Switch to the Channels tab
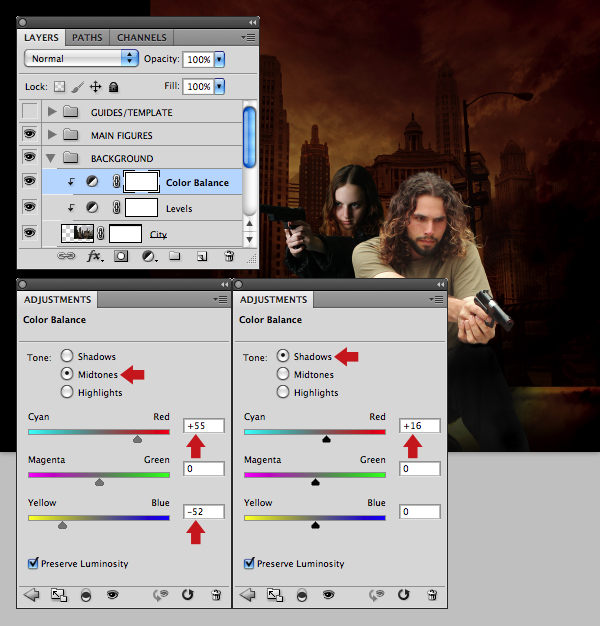 point(142,38)
